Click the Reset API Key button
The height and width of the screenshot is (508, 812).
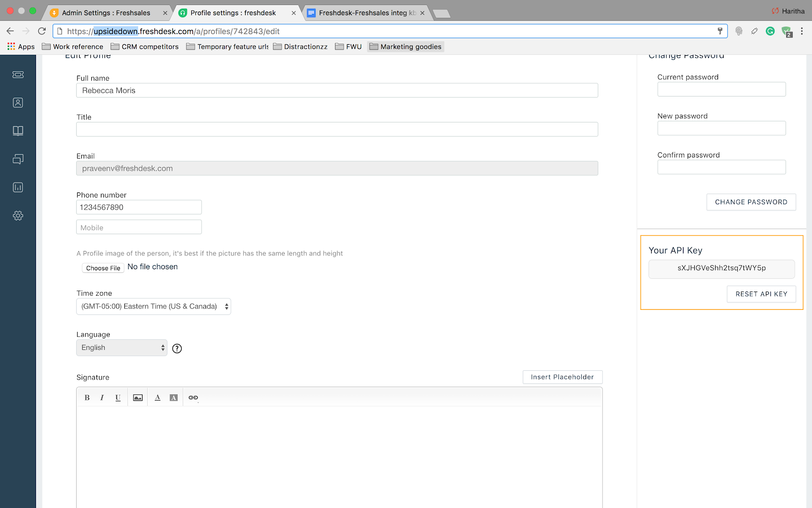click(x=761, y=294)
